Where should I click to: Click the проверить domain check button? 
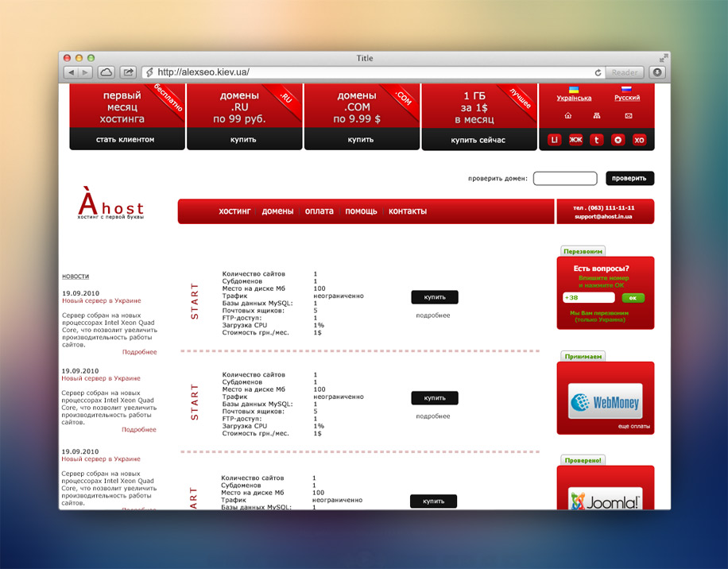coord(629,178)
